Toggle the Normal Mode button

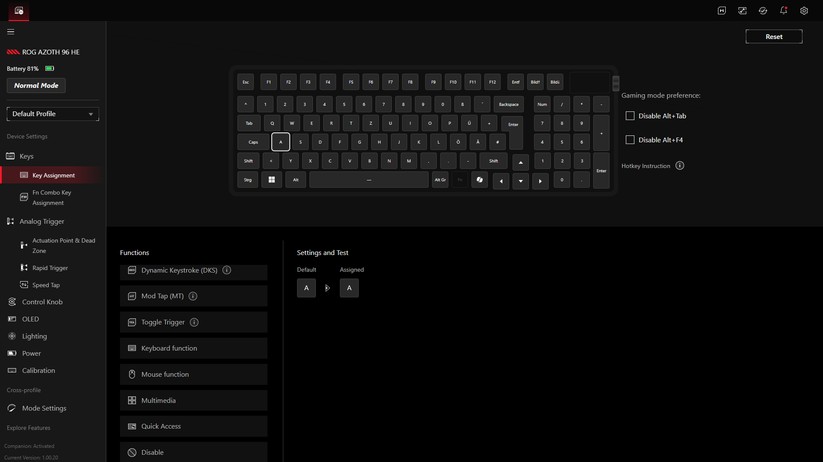(36, 86)
